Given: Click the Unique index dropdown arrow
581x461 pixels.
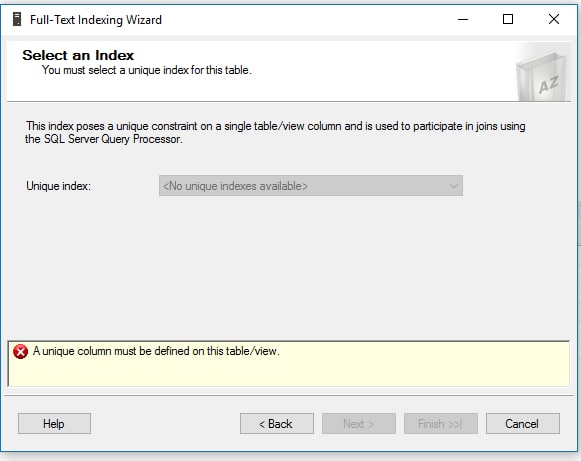Looking at the screenshot, I should (x=454, y=186).
